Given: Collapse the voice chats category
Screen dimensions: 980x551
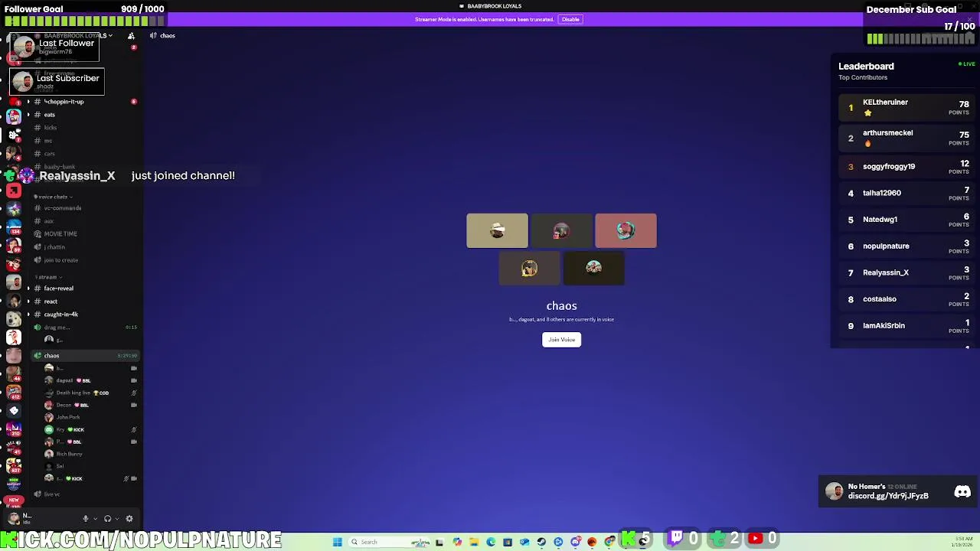Looking at the screenshot, I should 52,197.
